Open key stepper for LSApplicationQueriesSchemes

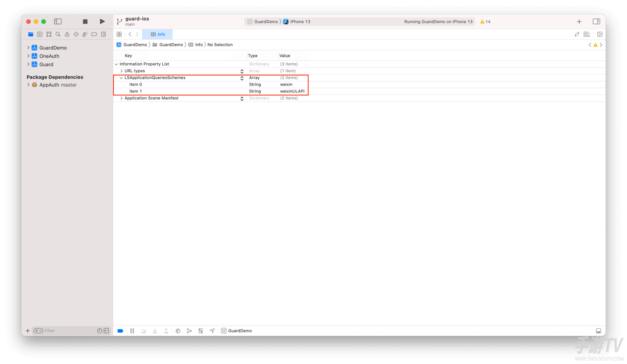pyautogui.click(x=242, y=78)
